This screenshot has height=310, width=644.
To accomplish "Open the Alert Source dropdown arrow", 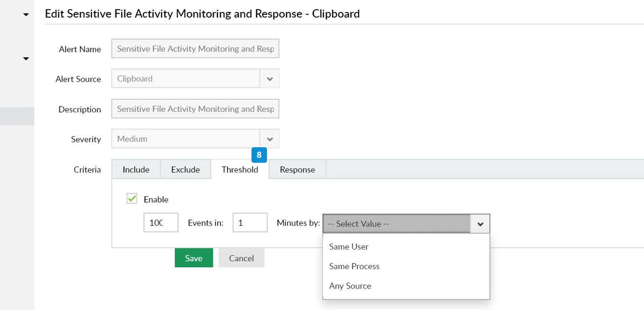I will [269, 79].
